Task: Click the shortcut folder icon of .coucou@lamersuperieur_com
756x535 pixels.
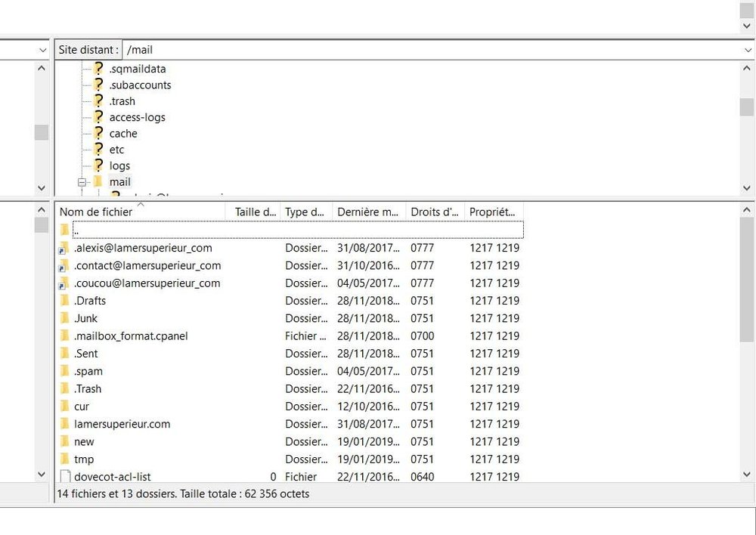Action: pyautogui.click(x=64, y=283)
